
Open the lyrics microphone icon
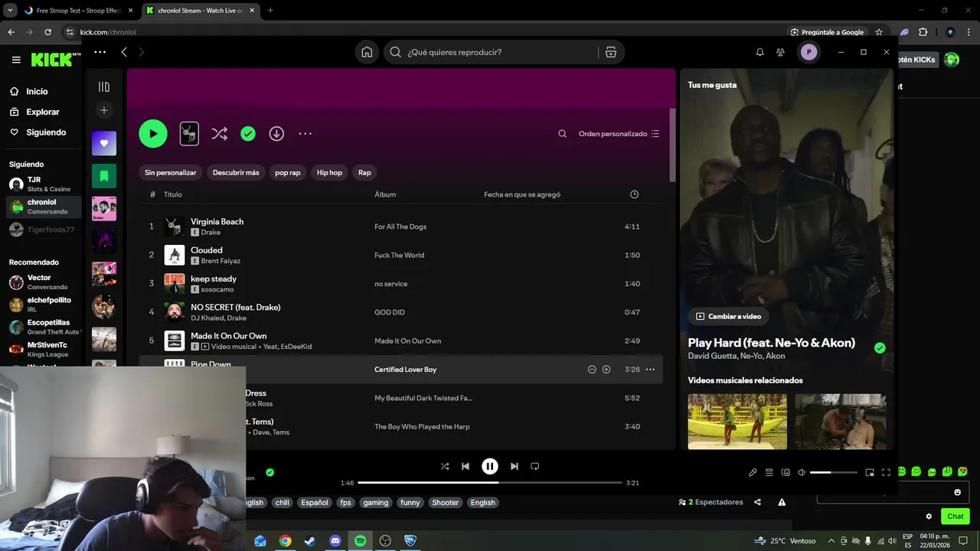pyautogui.click(x=753, y=473)
